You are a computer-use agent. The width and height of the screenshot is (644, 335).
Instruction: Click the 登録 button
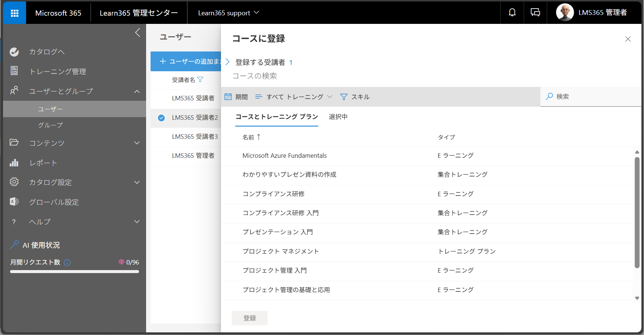(250, 318)
